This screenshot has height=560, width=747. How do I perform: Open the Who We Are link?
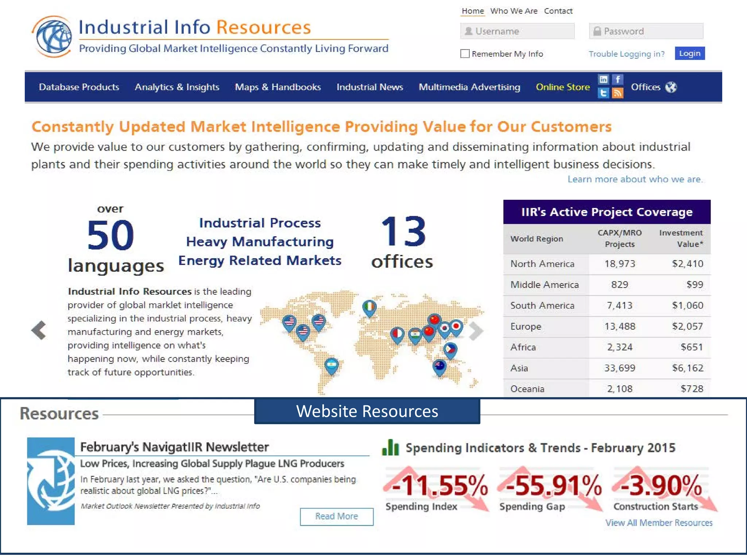pos(514,11)
